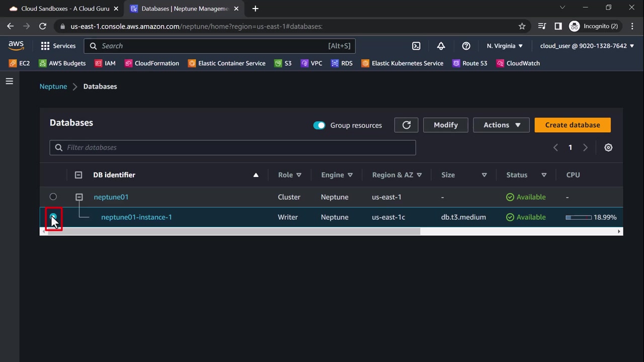Open the Actions dropdown
The height and width of the screenshot is (362, 644).
pyautogui.click(x=501, y=125)
